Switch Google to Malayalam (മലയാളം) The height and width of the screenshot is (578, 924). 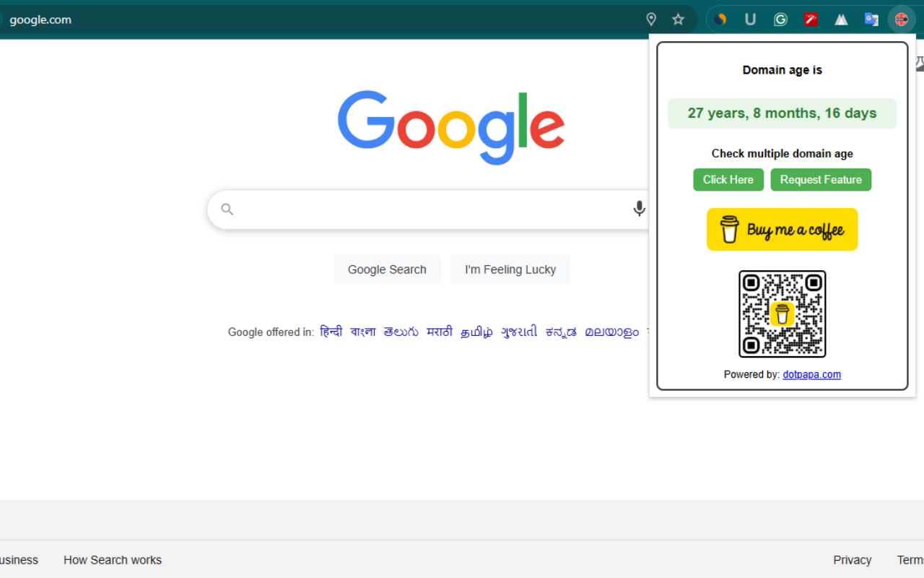[x=611, y=332]
